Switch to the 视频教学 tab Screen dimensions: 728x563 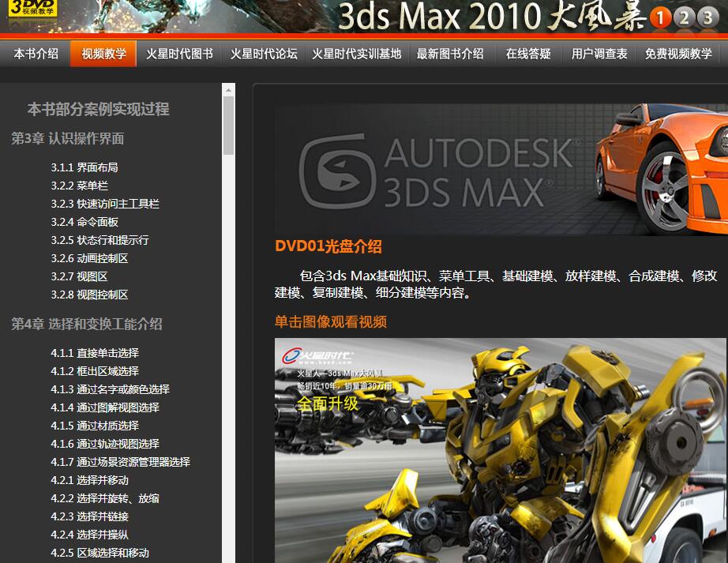click(x=103, y=54)
